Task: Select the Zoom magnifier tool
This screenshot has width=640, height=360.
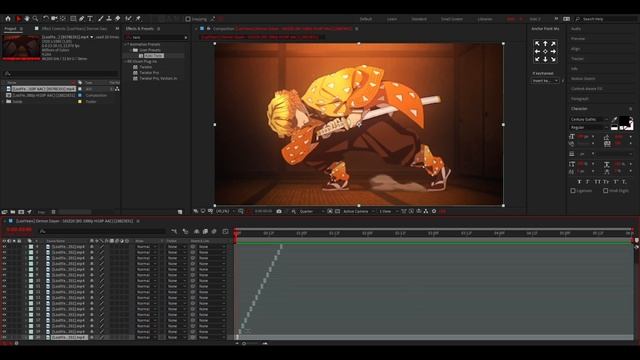Action: 36,19
